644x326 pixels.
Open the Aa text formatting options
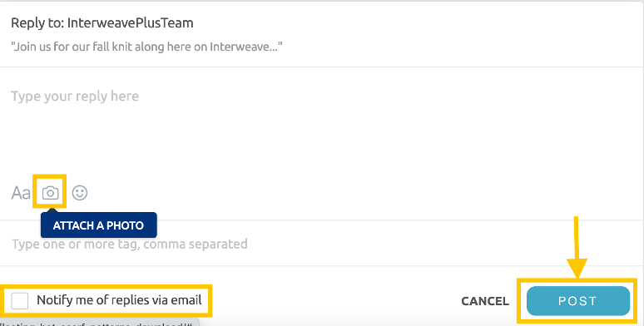click(x=21, y=193)
